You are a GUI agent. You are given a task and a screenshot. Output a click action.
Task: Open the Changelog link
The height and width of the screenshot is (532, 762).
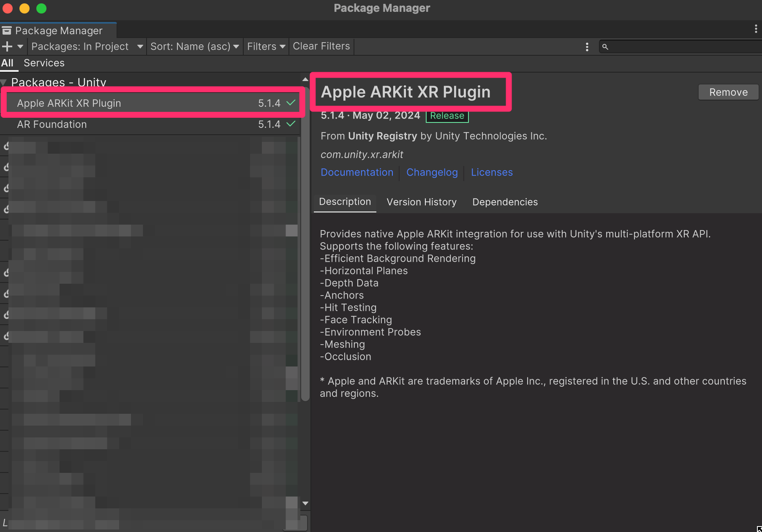432,172
